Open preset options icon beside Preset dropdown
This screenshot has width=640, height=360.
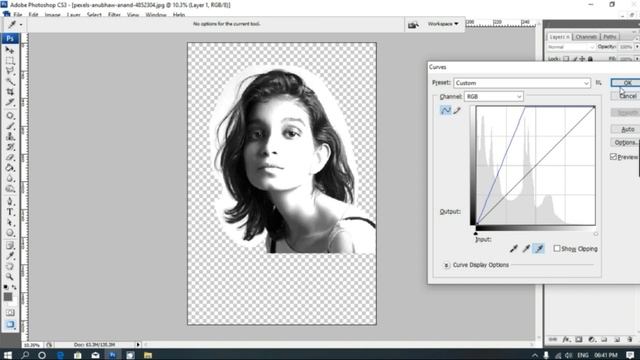tap(598, 83)
